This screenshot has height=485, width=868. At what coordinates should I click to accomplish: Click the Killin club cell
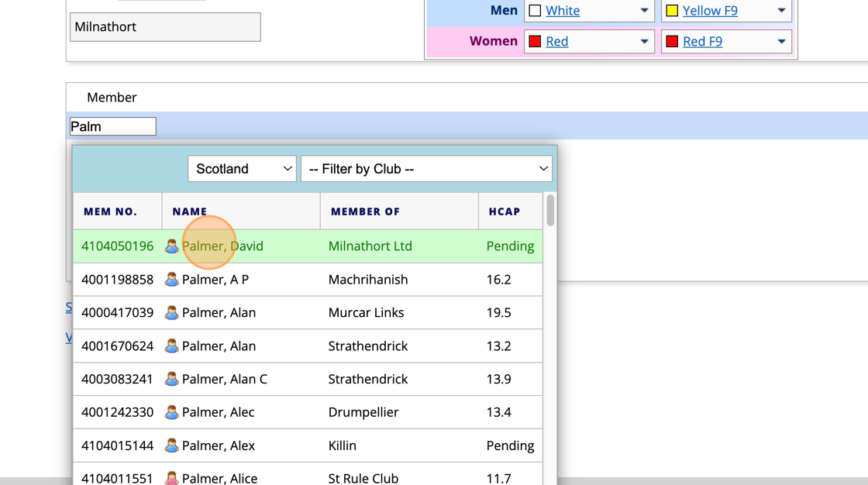[x=342, y=445]
